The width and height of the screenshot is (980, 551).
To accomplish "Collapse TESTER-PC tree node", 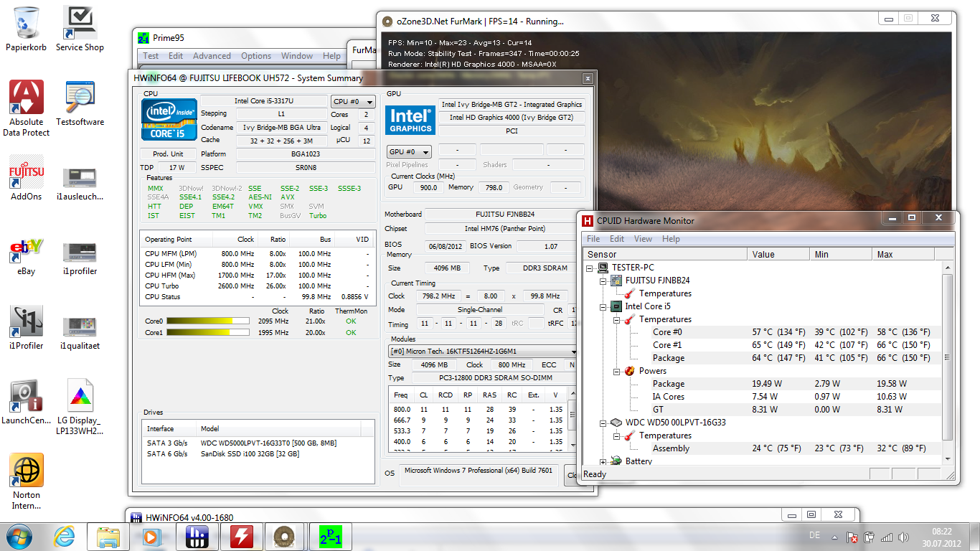I will pyautogui.click(x=590, y=268).
